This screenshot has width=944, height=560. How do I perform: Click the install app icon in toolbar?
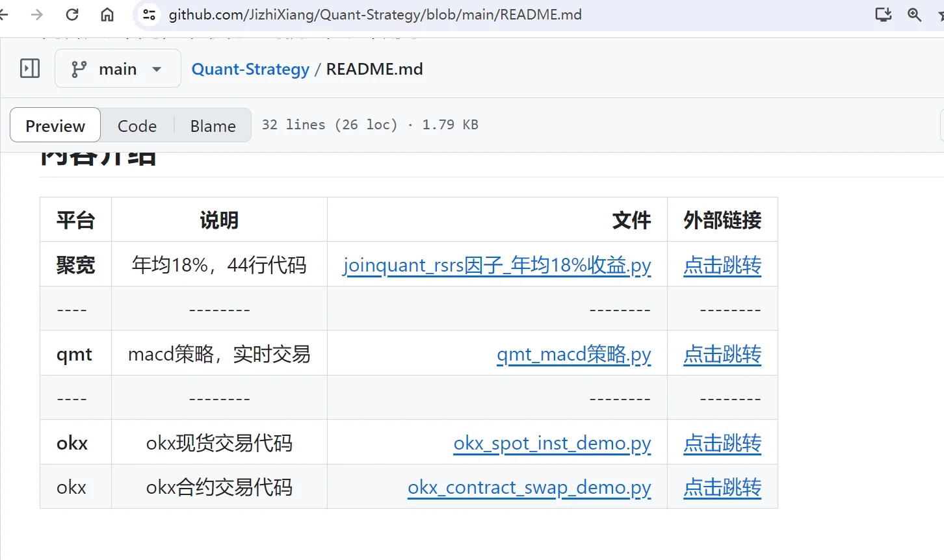[883, 14]
